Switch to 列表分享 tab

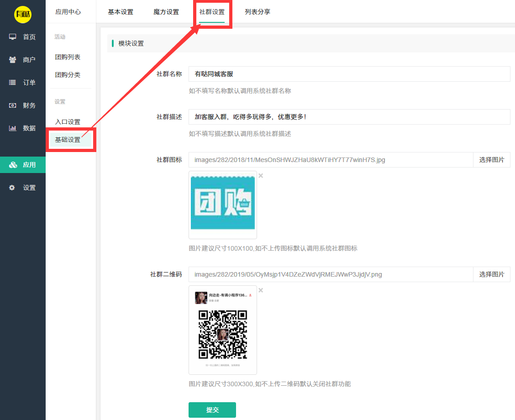point(257,12)
